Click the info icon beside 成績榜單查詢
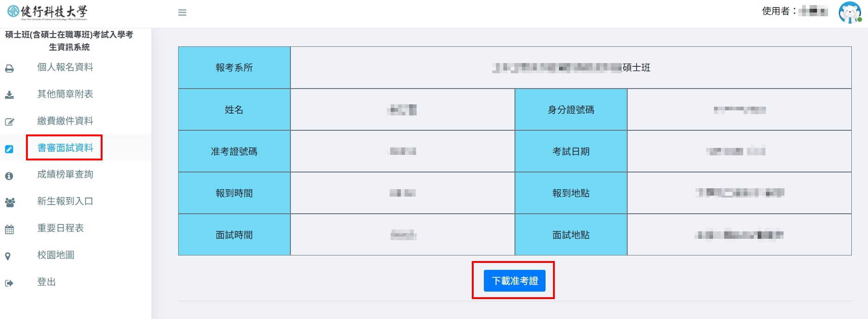The height and width of the screenshot is (319, 868). [9, 176]
